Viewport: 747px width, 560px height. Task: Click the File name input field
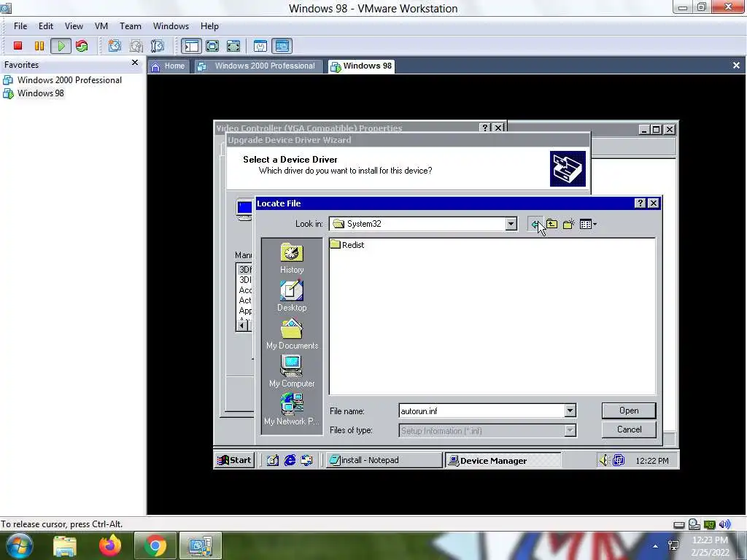[481, 411]
